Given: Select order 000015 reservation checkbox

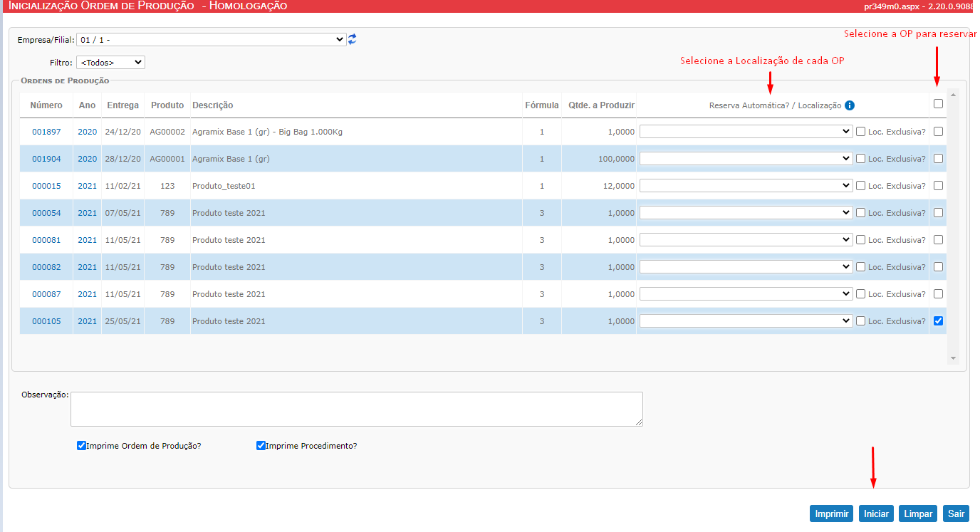Looking at the screenshot, I should (938, 185).
